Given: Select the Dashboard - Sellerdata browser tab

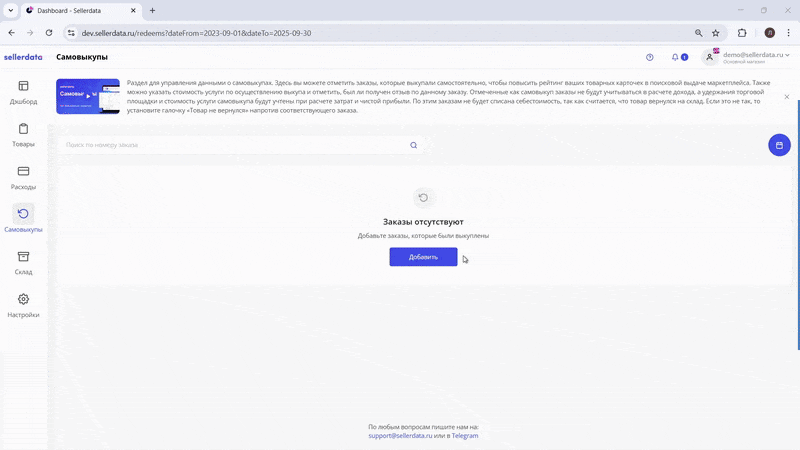Looking at the screenshot, I should [x=80, y=10].
